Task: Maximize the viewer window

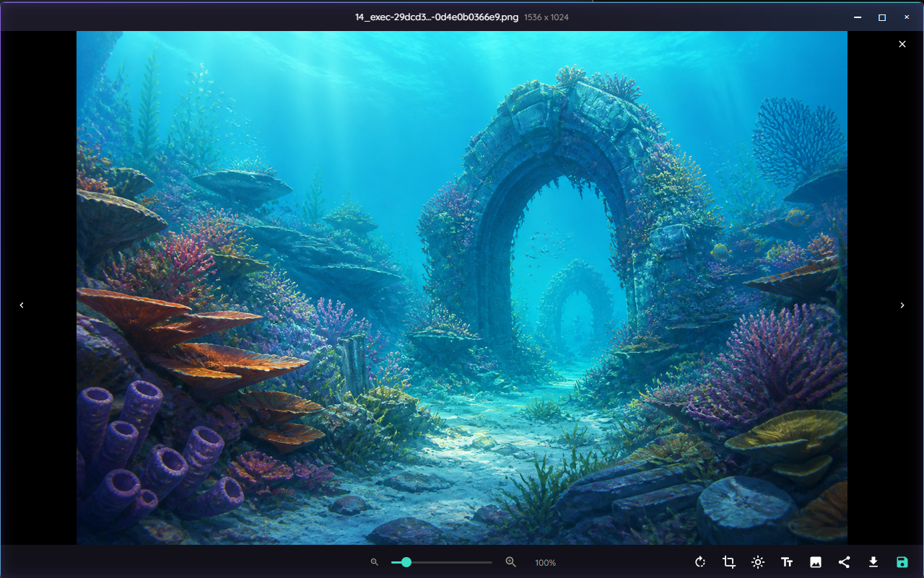Action: coord(882,17)
